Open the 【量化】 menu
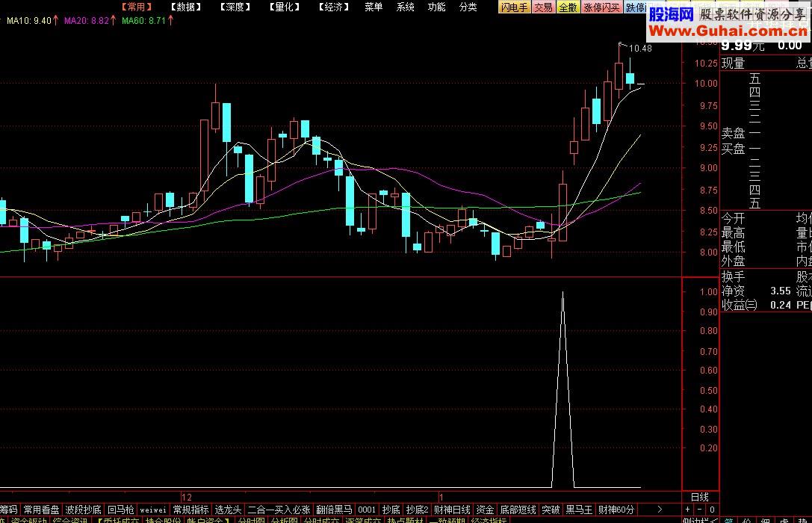Image resolution: width=812 pixels, height=523 pixels. pyautogui.click(x=285, y=7)
